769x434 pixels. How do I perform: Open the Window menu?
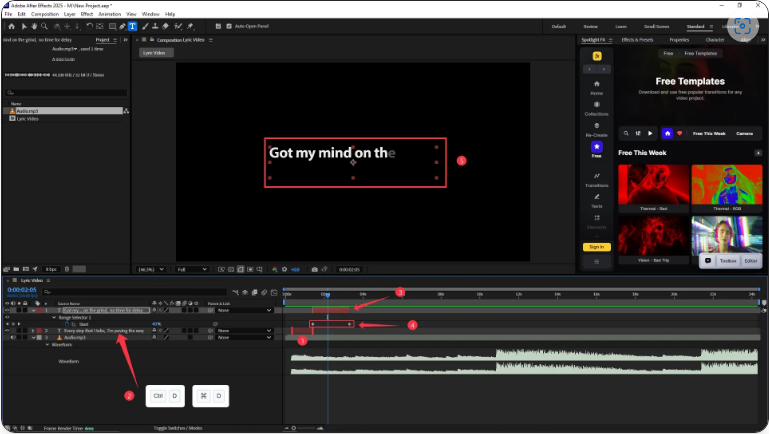(x=151, y=14)
